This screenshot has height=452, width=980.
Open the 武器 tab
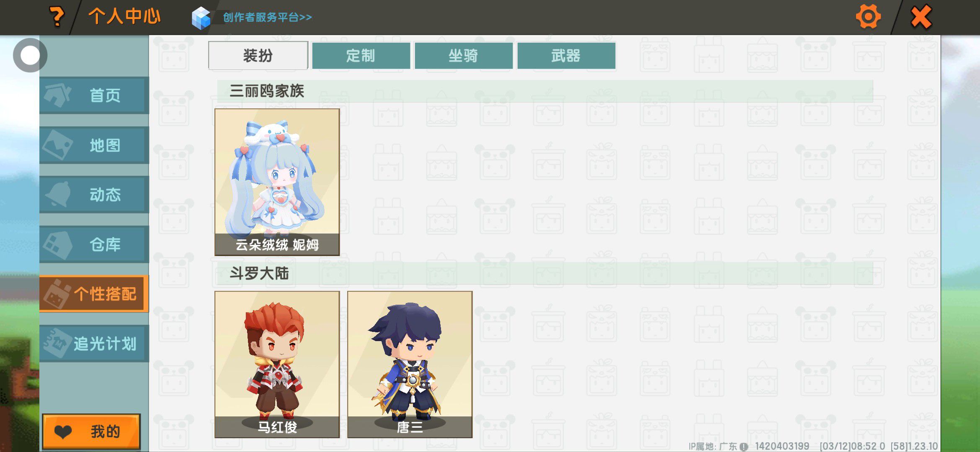566,55
